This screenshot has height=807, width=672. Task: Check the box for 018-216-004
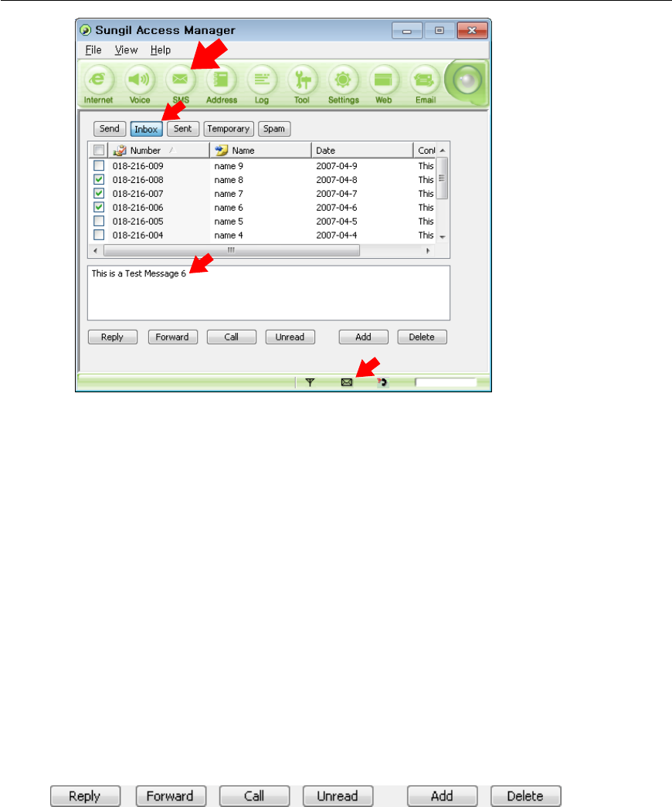point(99,236)
